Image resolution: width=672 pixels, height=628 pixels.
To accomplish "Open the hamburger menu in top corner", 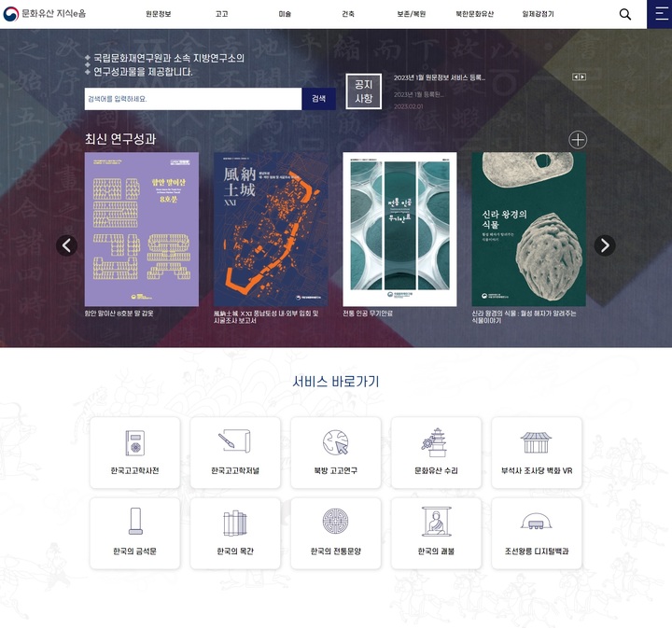I will pyautogui.click(x=660, y=14).
